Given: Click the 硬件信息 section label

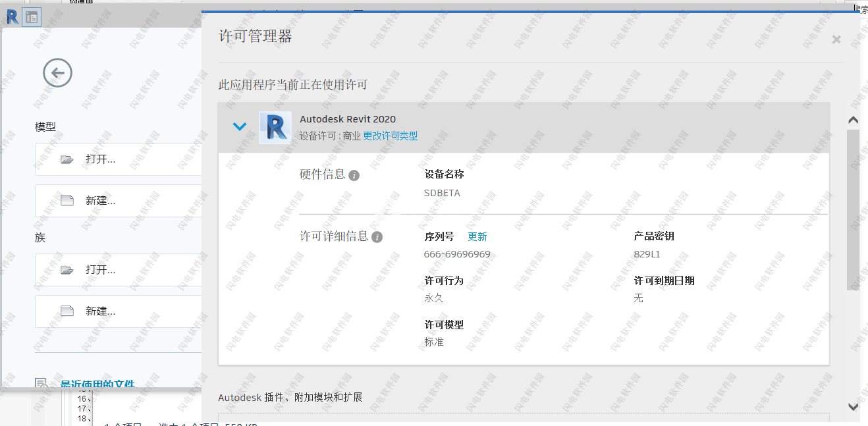Looking at the screenshot, I should point(323,175).
